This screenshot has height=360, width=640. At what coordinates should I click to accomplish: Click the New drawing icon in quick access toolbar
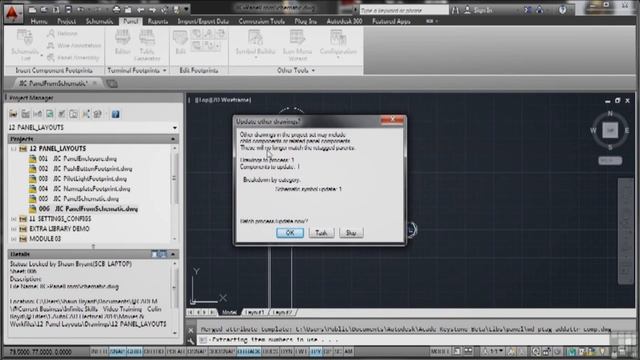[x=33, y=9]
